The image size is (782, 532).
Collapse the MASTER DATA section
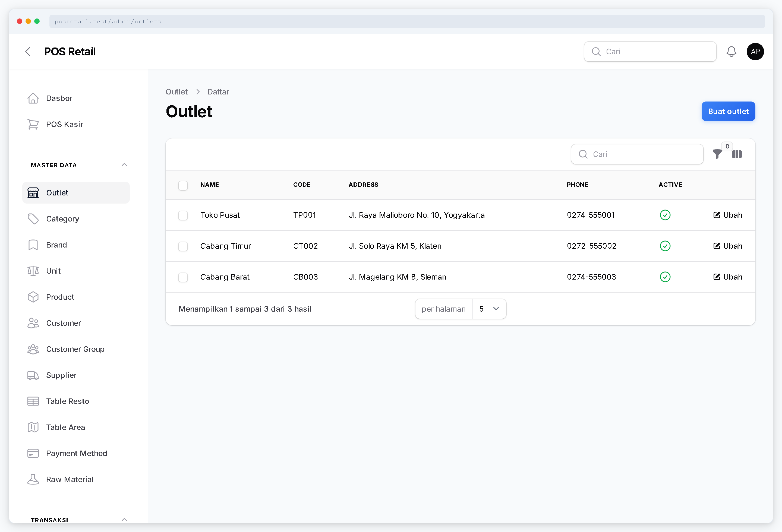pos(124,165)
